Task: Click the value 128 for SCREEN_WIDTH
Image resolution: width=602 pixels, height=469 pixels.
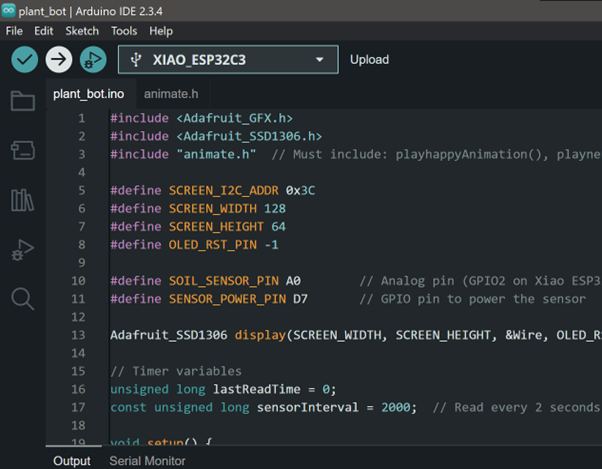Action: pos(275,208)
